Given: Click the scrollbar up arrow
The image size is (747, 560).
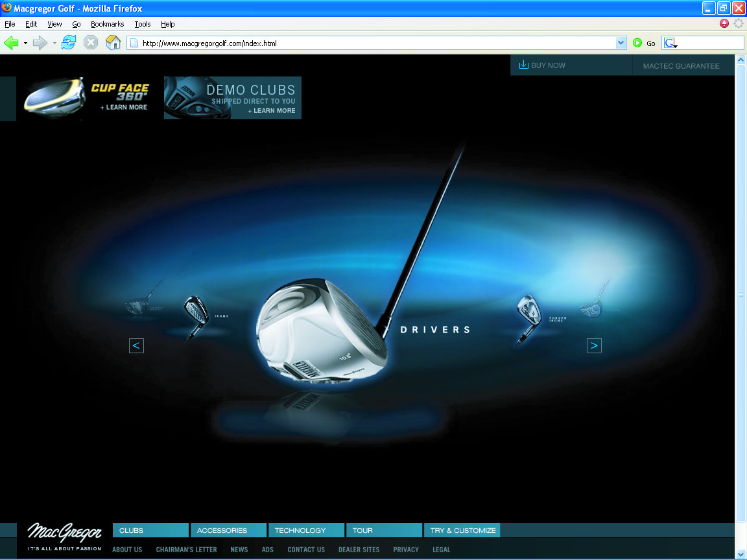Looking at the screenshot, I should [x=741, y=60].
